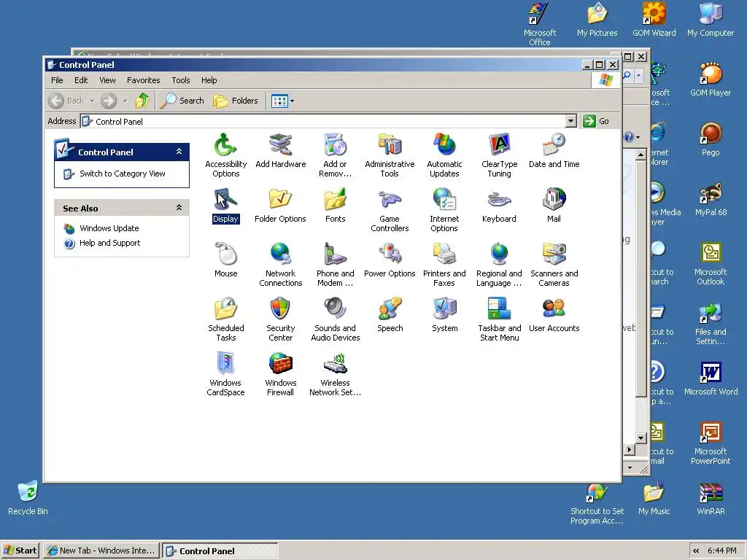
Task: Open Wireless Network Setup icon
Action: [335, 374]
